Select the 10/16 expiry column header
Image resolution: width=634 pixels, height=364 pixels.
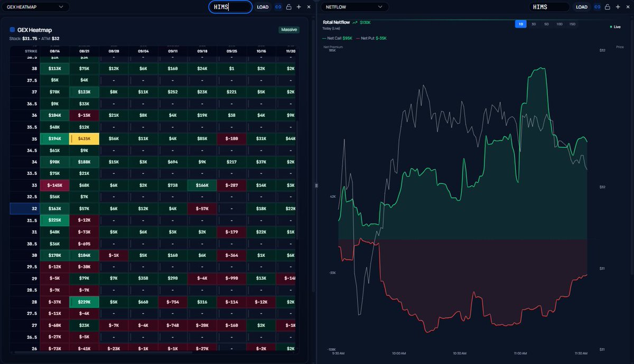click(x=262, y=51)
